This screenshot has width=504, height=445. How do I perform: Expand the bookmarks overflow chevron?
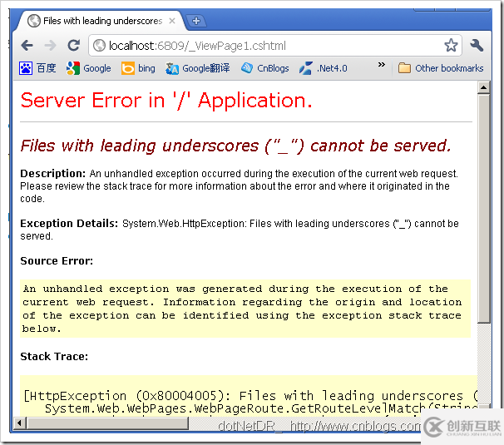tap(382, 65)
